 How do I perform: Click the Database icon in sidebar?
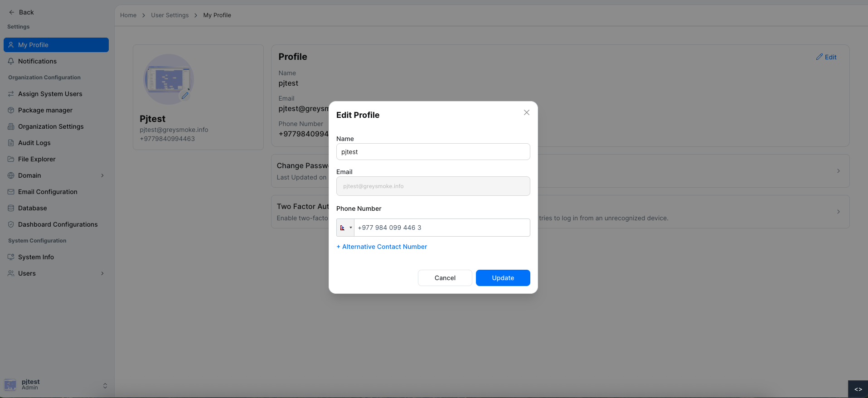pos(11,208)
